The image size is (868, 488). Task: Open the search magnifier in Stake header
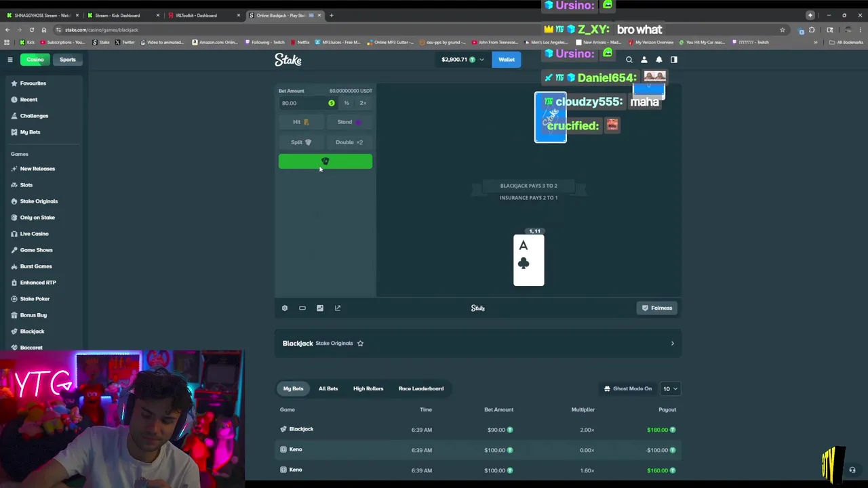(x=629, y=60)
